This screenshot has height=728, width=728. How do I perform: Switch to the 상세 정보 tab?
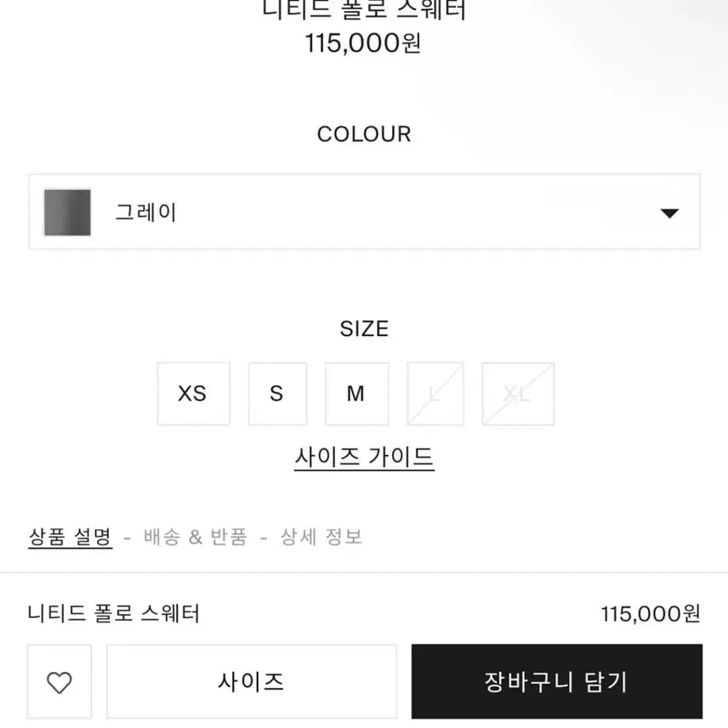point(321,537)
